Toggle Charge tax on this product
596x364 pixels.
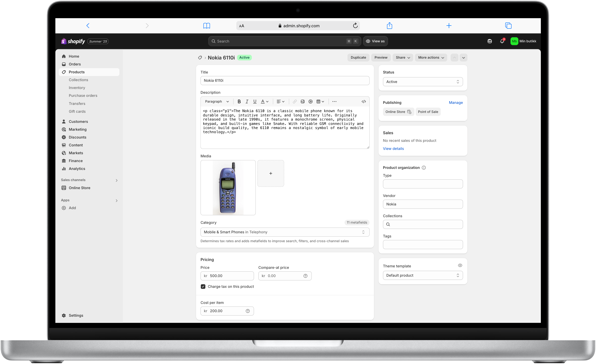pos(203,286)
